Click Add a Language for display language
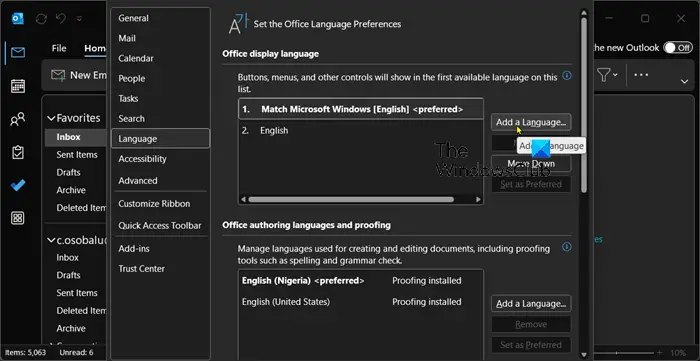The height and width of the screenshot is (361, 700). point(531,122)
